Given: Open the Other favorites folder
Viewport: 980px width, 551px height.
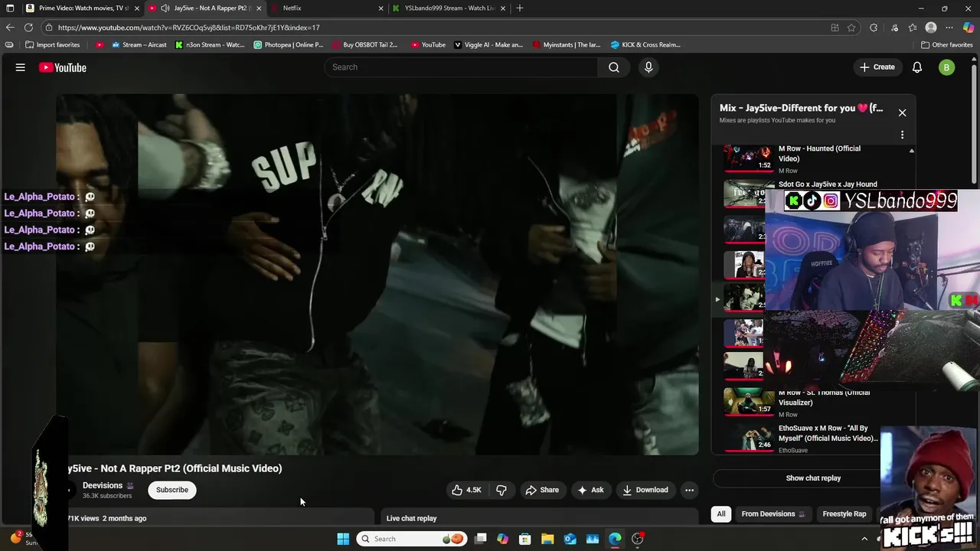Looking at the screenshot, I should (946, 44).
